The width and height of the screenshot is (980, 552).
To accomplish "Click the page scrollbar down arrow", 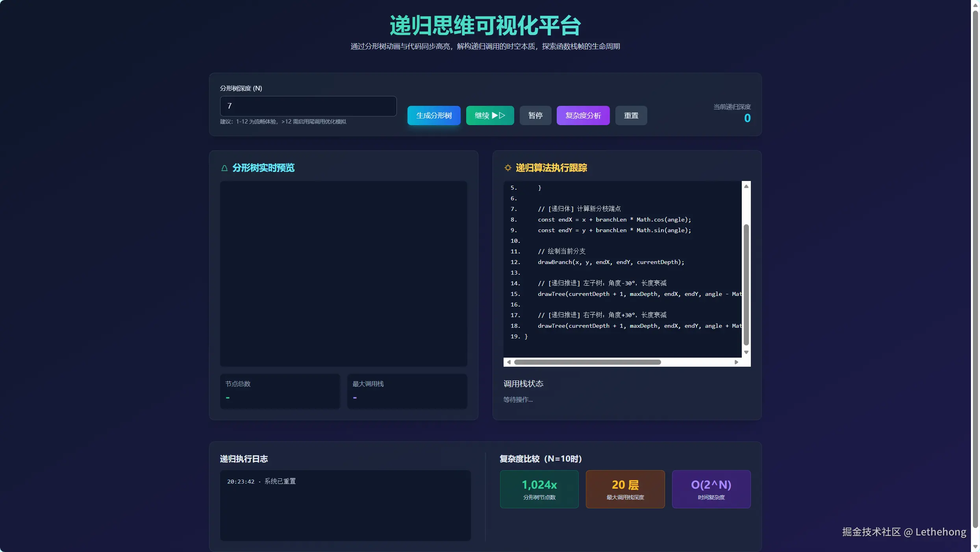I will [975, 547].
